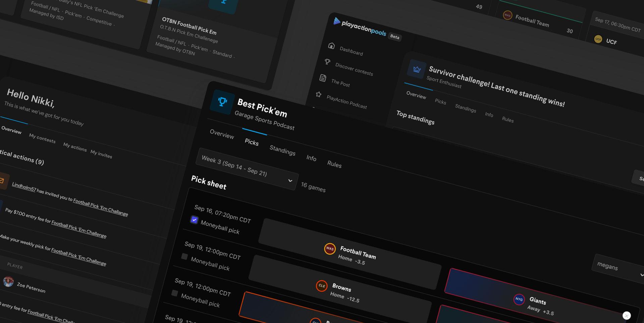Open the Lindholm57 profile link
Viewport: 644px width, 323px height.
(24, 186)
